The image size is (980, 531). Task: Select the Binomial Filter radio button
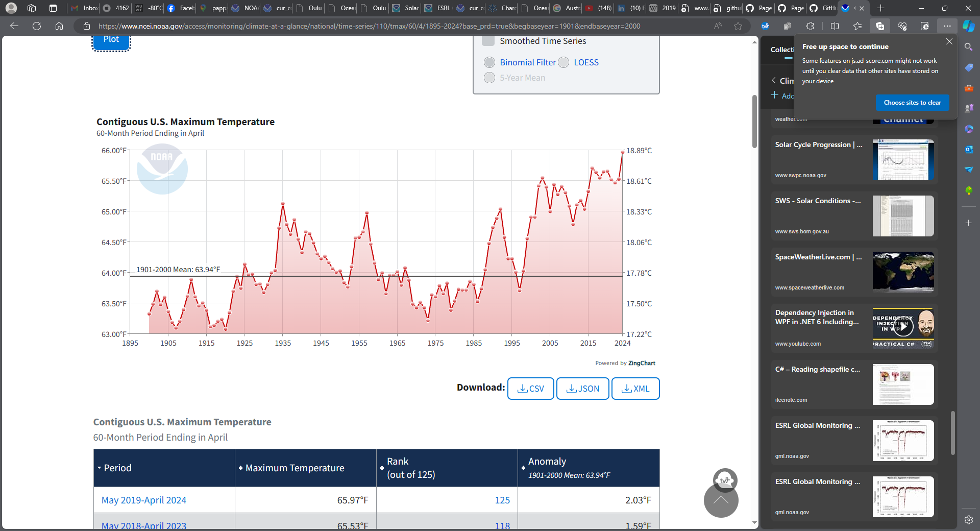tap(489, 62)
